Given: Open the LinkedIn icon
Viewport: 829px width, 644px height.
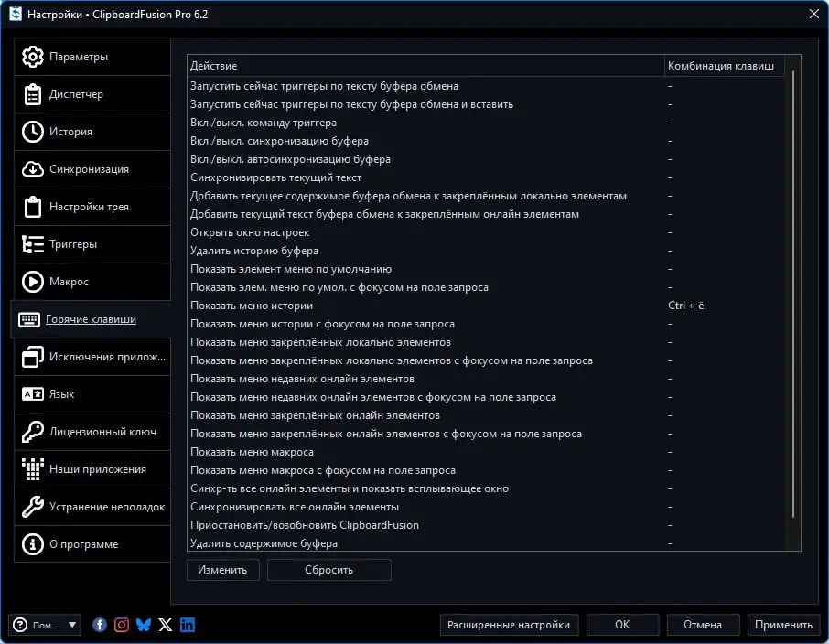Looking at the screenshot, I should [x=188, y=625].
